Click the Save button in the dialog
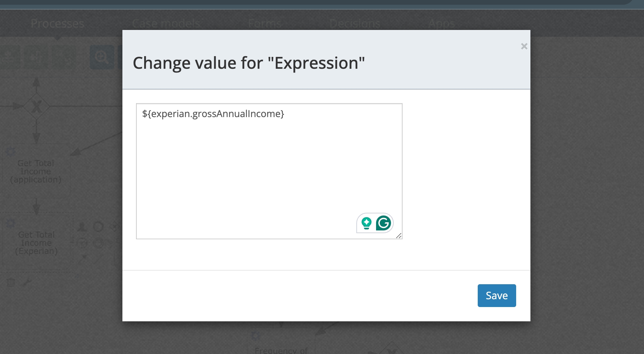644x354 pixels. pos(496,295)
